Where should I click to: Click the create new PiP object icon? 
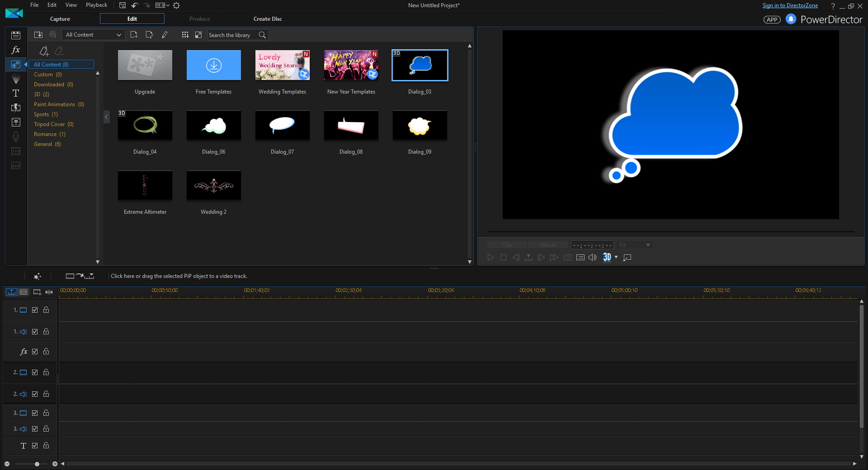click(134, 35)
